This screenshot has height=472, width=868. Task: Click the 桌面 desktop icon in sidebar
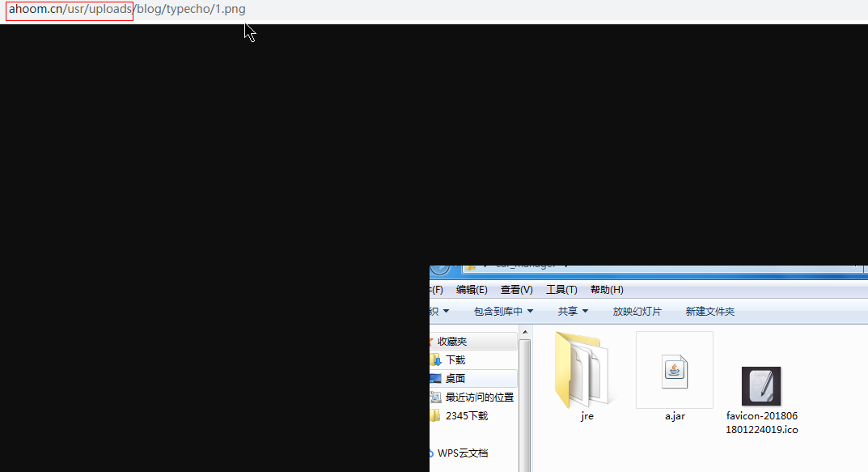tap(436, 379)
